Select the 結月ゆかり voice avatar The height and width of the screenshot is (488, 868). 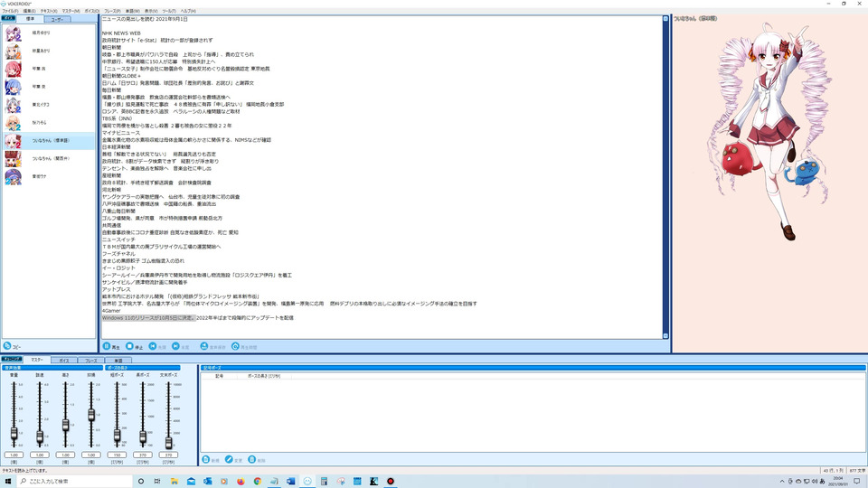pyautogui.click(x=13, y=33)
